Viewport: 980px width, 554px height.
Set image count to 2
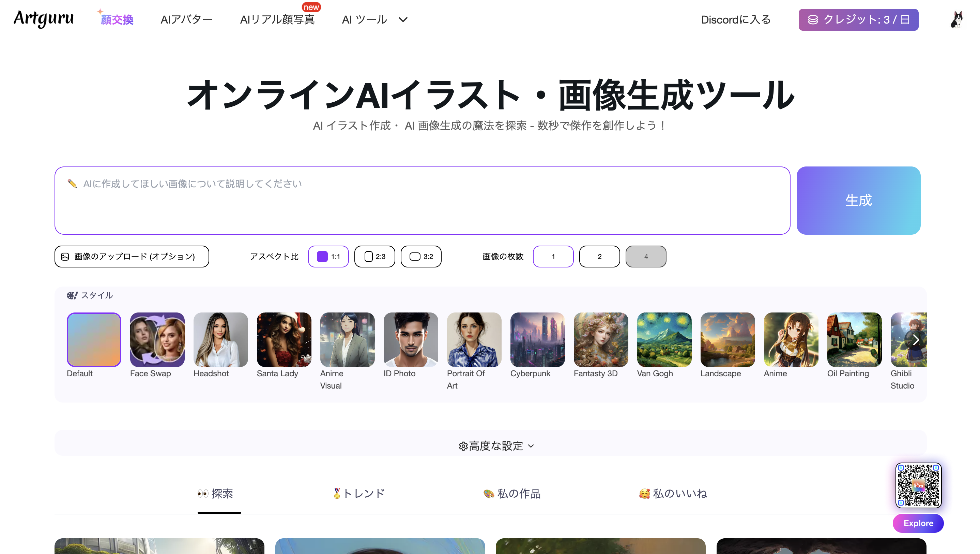[599, 256]
